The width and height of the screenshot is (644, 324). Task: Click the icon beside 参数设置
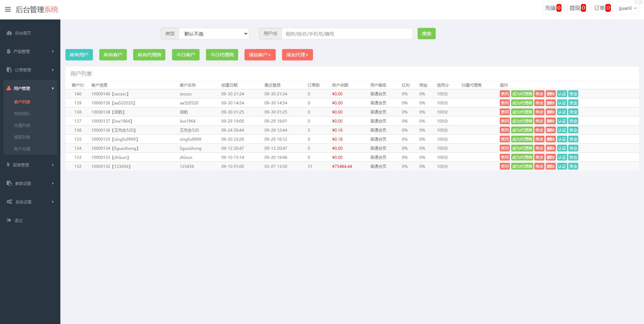(x=9, y=183)
